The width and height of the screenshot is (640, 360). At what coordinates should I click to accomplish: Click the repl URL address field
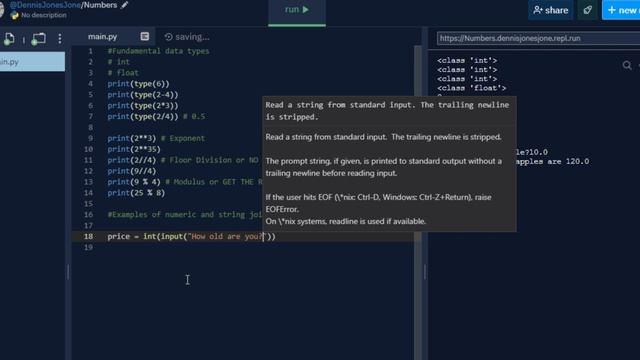pos(538,38)
